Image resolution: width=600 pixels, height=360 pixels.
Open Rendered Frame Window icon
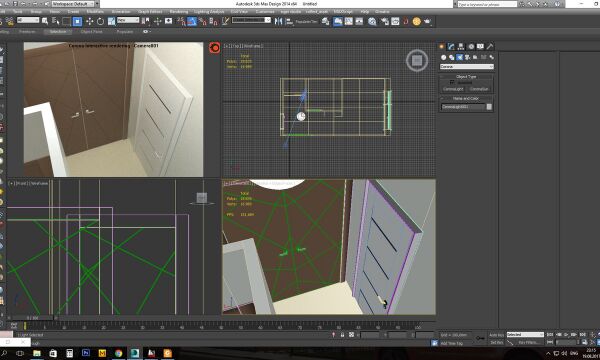pos(395,21)
